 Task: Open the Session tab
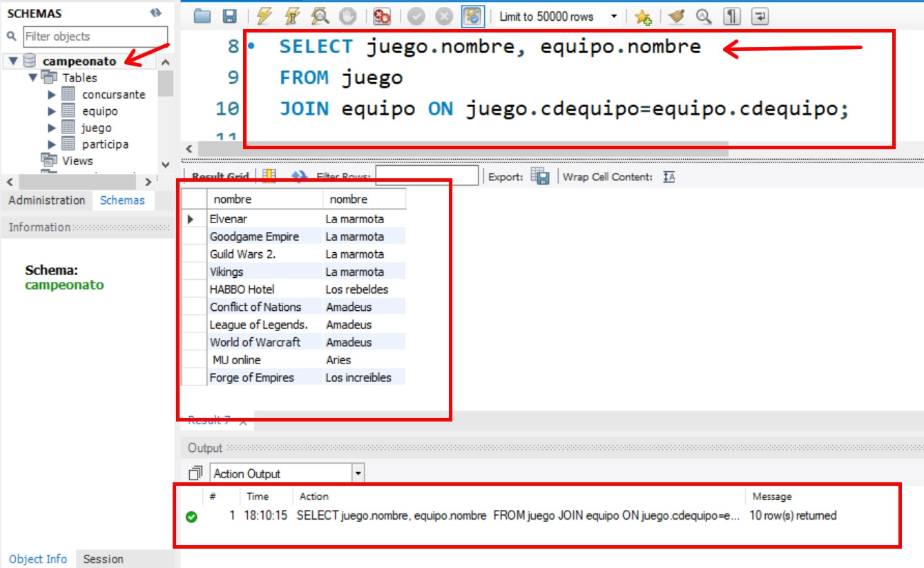[x=103, y=559]
